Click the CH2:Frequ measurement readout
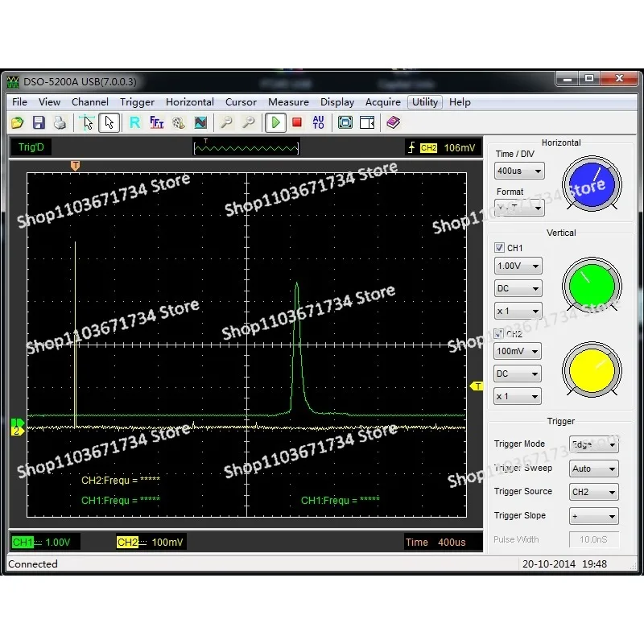The height and width of the screenshot is (644, 644). 120,480
